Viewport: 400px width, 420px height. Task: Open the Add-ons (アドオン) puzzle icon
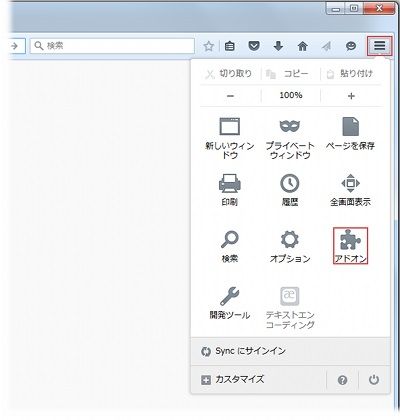click(350, 246)
